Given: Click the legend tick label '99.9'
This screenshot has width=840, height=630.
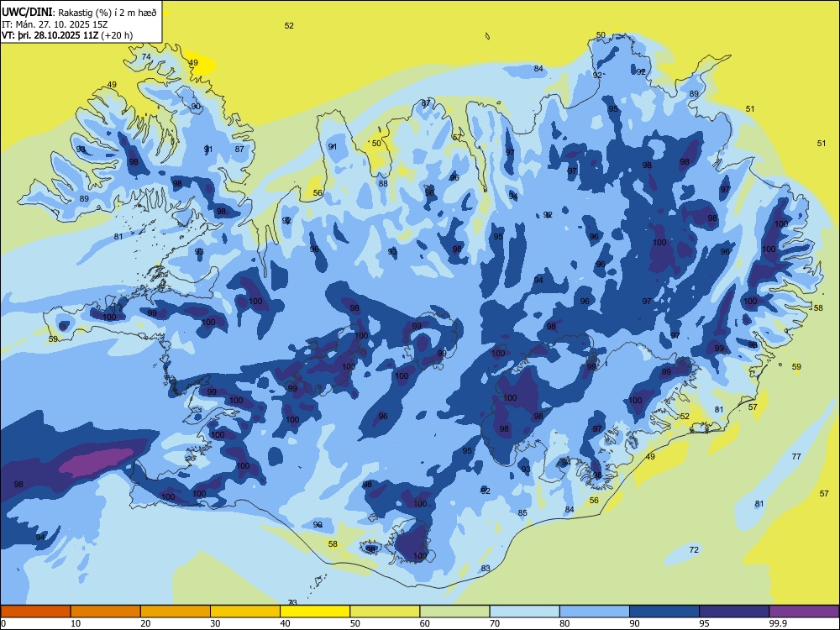Looking at the screenshot, I should [x=778, y=623].
